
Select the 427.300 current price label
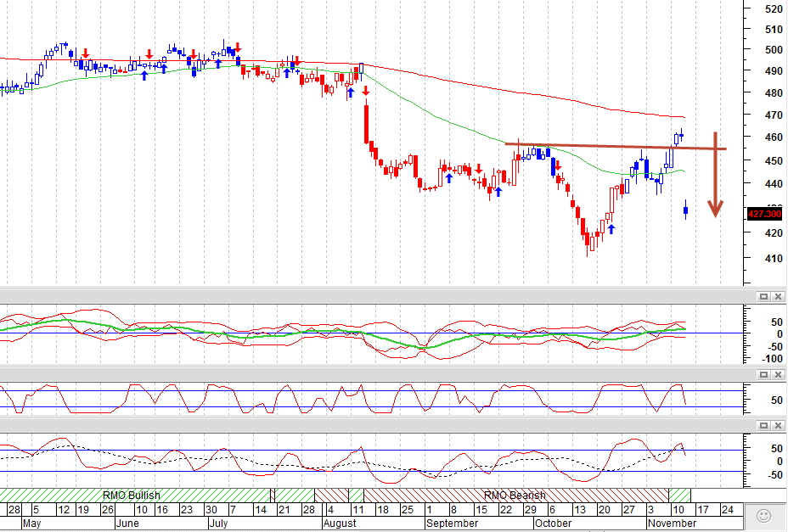point(764,214)
